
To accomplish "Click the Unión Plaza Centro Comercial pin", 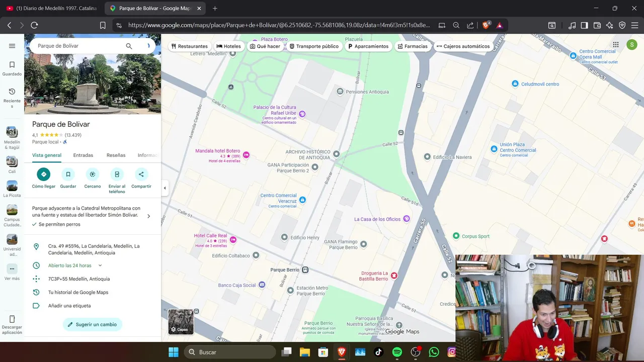I will [494, 149].
